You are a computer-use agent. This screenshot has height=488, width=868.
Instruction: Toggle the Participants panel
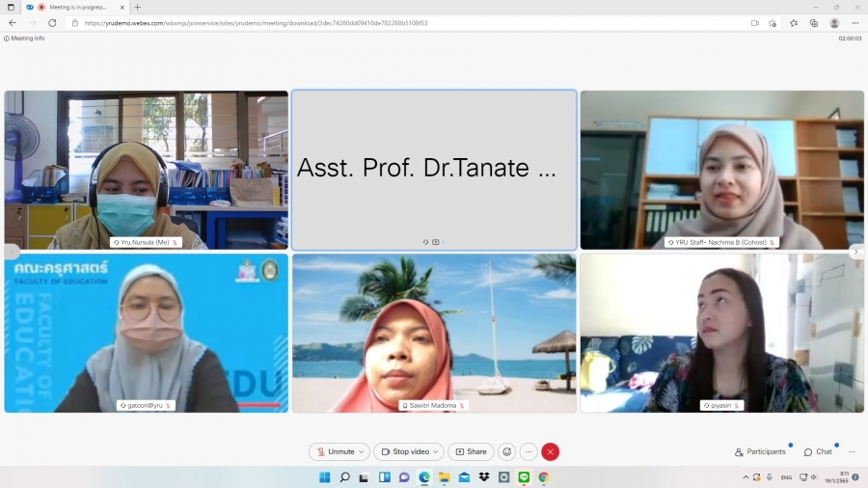tap(760, 451)
